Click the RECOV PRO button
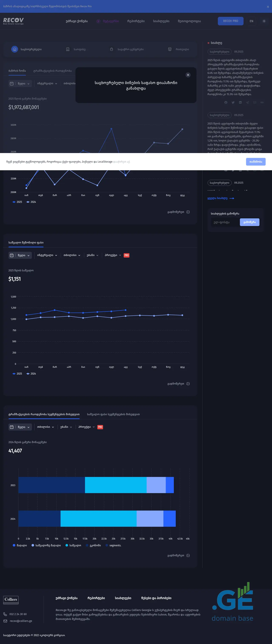 230,21
